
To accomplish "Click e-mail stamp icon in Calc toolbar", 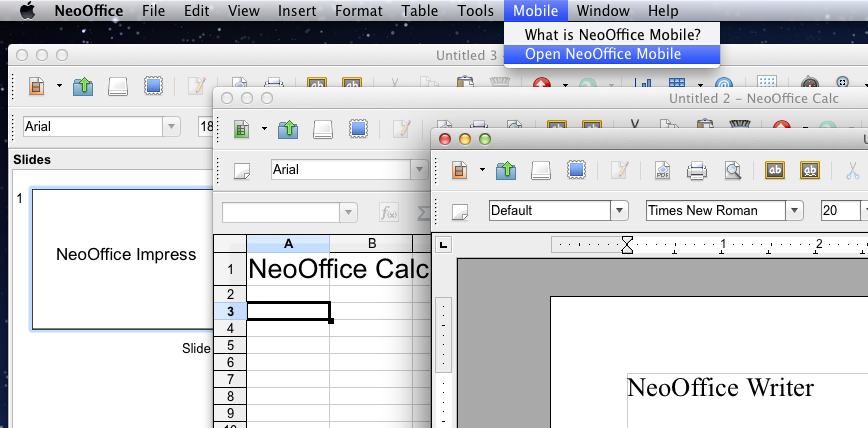I will click(358, 129).
